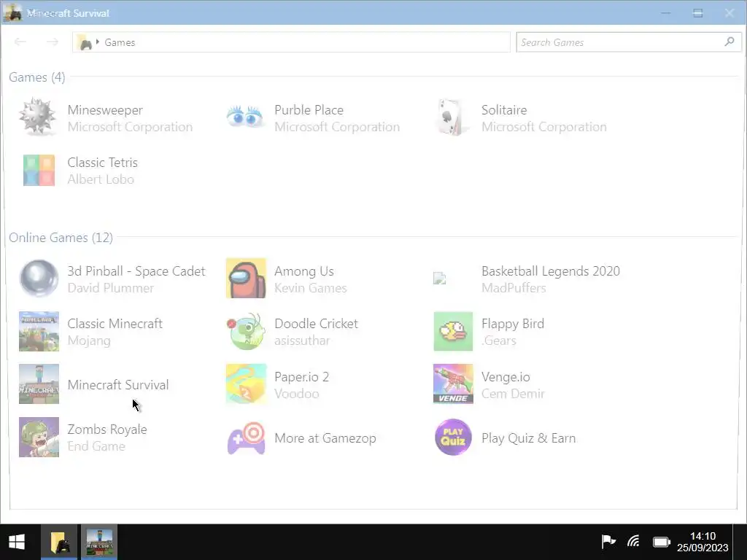Click the End Game publisher text
Viewport: 747px width, 560px height.
(x=96, y=446)
